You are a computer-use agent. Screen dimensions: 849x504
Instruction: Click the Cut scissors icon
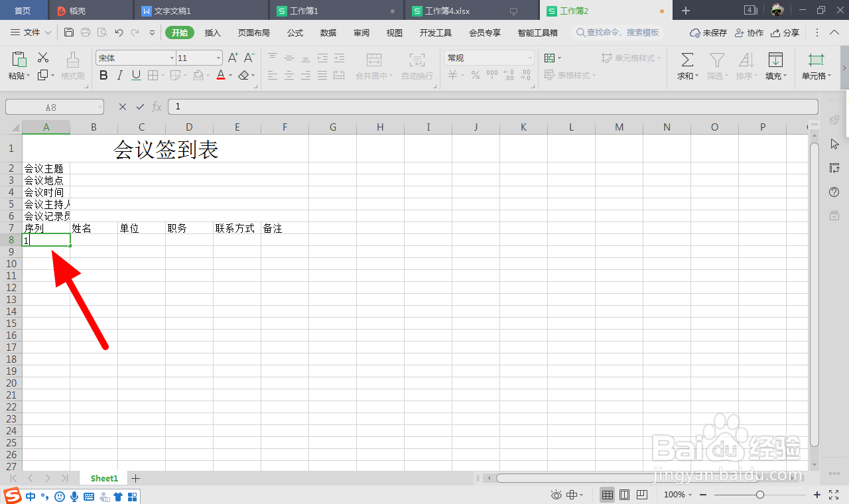coord(43,58)
